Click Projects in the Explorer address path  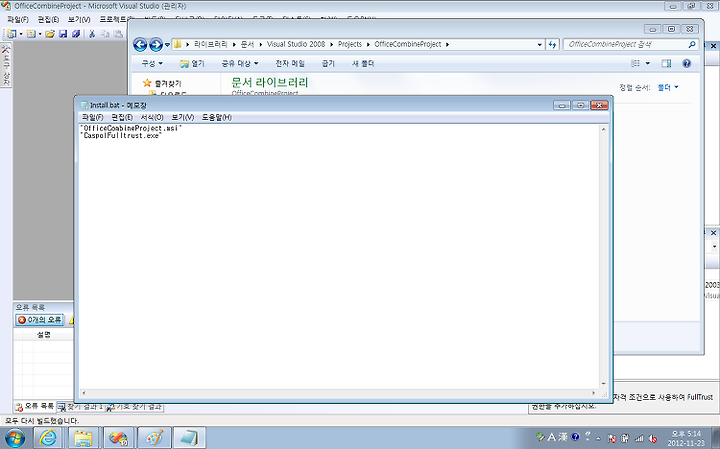[350, 44]
